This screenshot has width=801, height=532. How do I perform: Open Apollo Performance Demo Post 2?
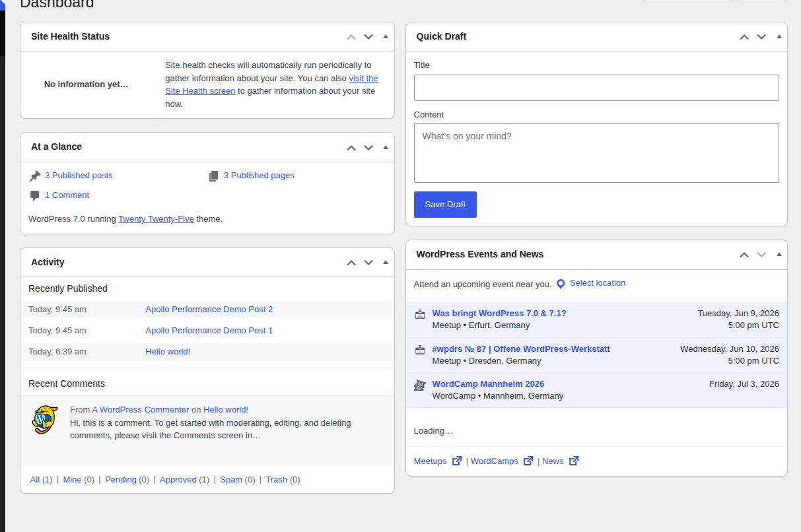(209, 310)
